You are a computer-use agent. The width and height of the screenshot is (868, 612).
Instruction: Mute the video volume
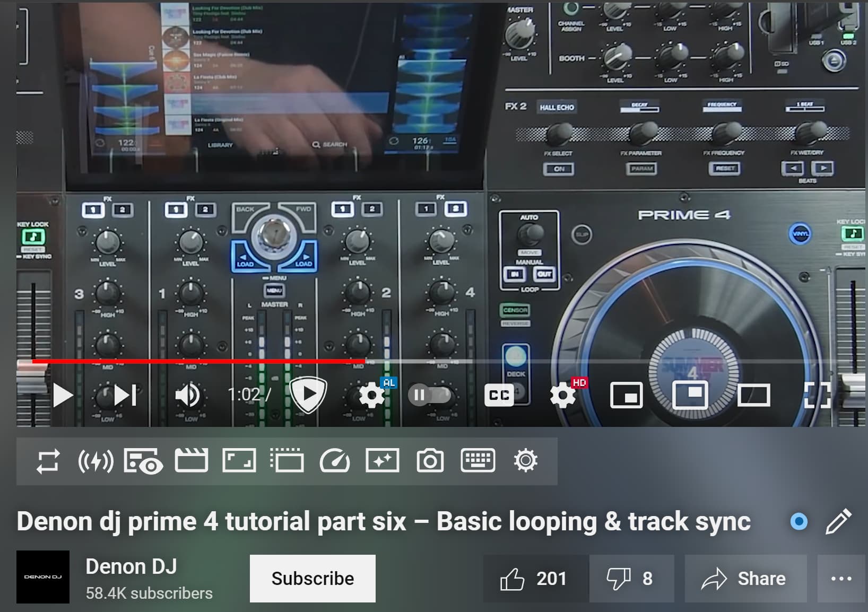tap(187, 396)
